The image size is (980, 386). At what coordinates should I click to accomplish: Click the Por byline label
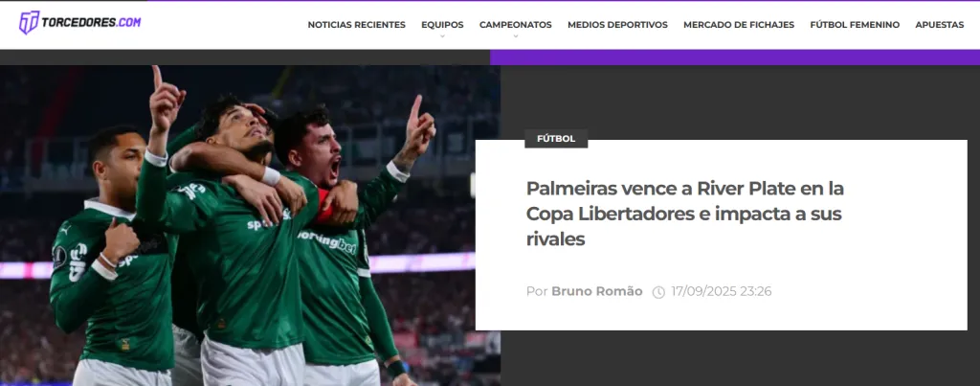point(537,291)
